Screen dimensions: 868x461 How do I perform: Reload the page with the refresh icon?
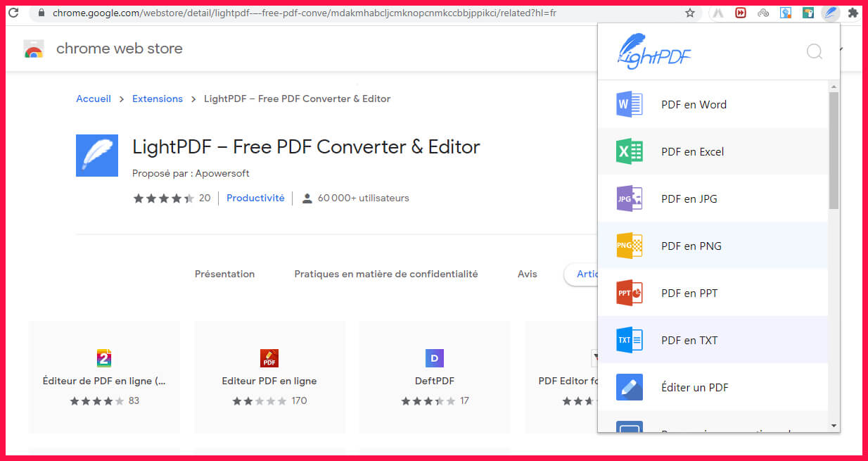click(13, 13)
